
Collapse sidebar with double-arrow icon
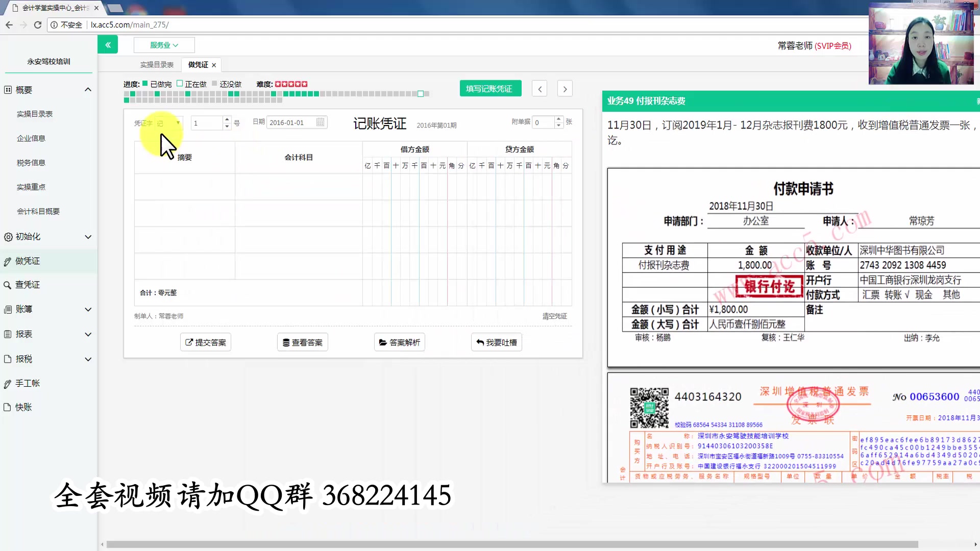(x=108, y=45)
